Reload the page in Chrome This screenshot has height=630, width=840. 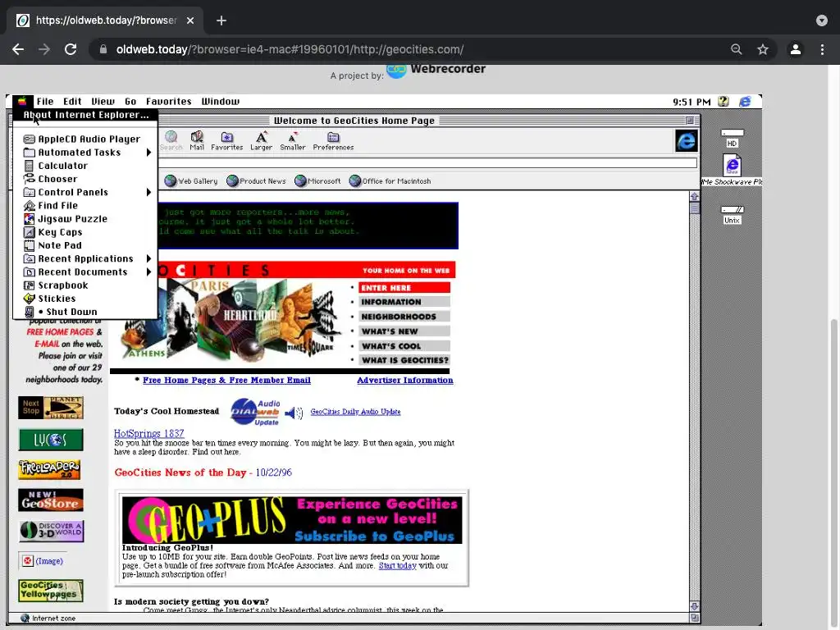click(71, 49)
